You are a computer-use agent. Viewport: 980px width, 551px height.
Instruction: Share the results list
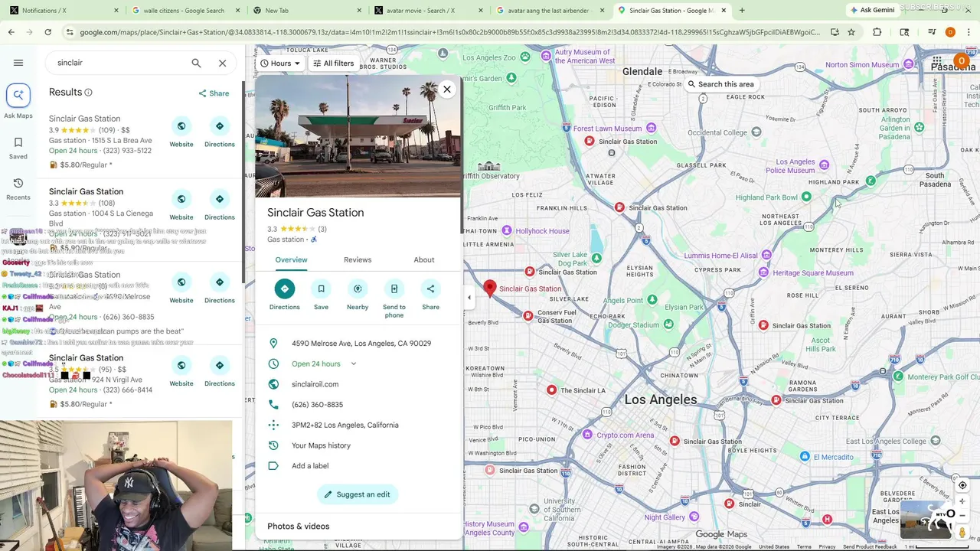click(x=214, y=93)
